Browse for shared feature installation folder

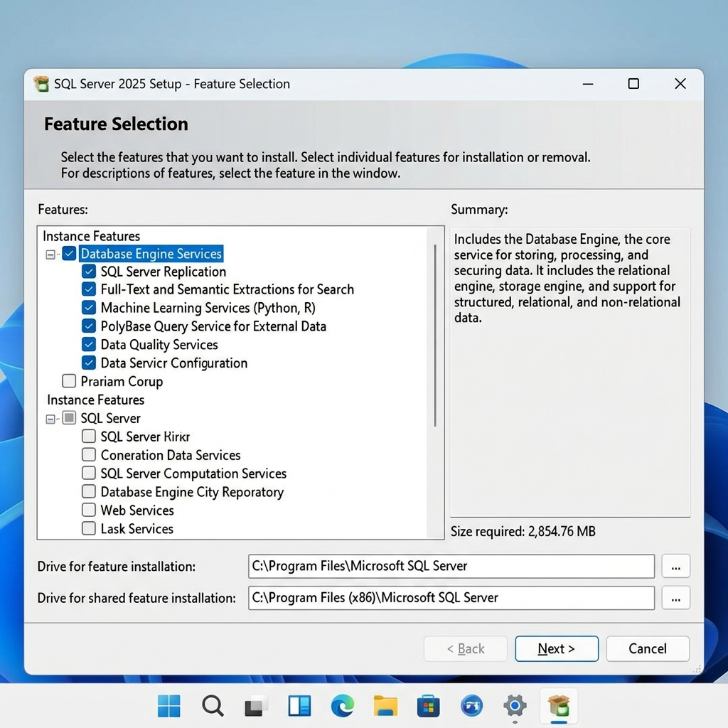tap(675, 598)
